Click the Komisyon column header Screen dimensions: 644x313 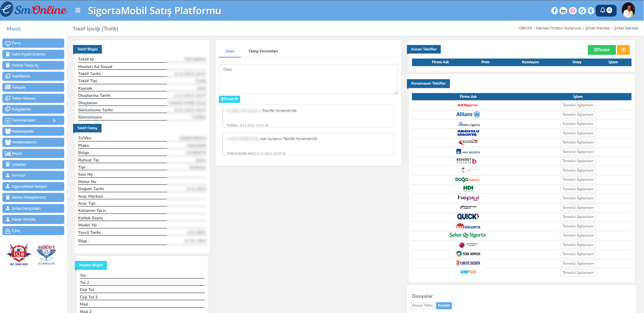coord(530,62)
